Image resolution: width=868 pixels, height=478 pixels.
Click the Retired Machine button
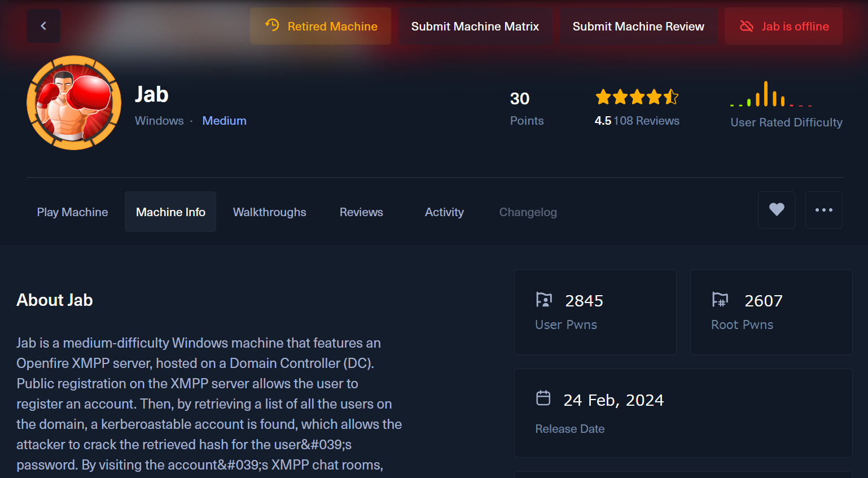pos(321,26)
